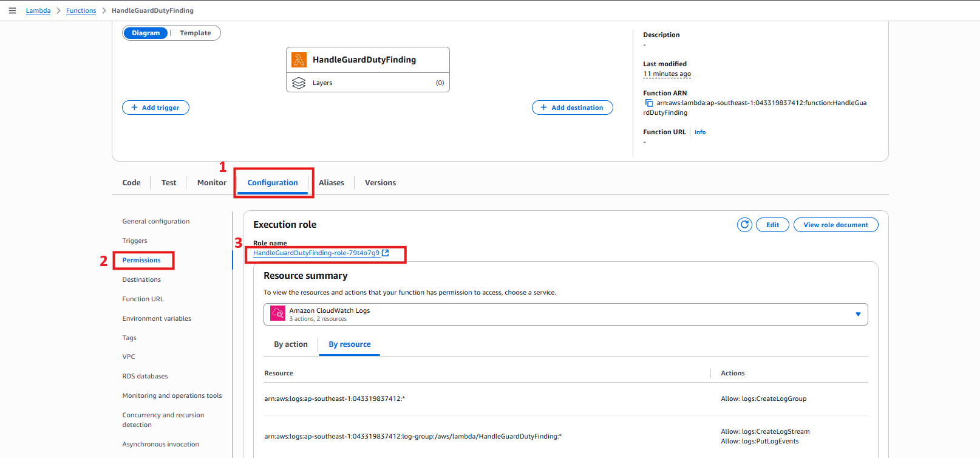Open Destinations settings
Screen dimensions: 980x458
coord(141,279)
